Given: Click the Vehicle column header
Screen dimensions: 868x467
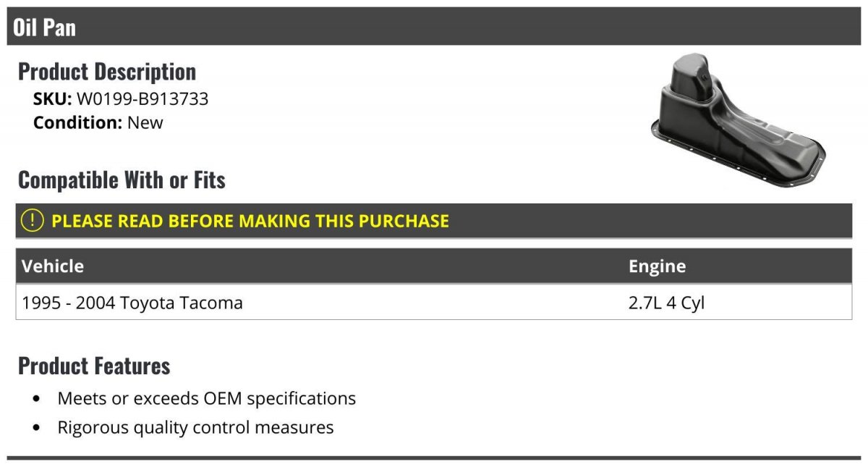Looking at the screenshot, I should 53,266.
